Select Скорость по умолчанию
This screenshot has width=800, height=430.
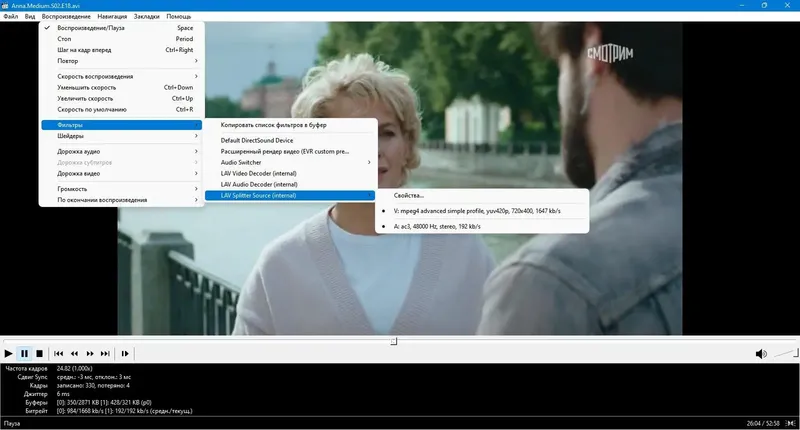click(x=121, y=110)
